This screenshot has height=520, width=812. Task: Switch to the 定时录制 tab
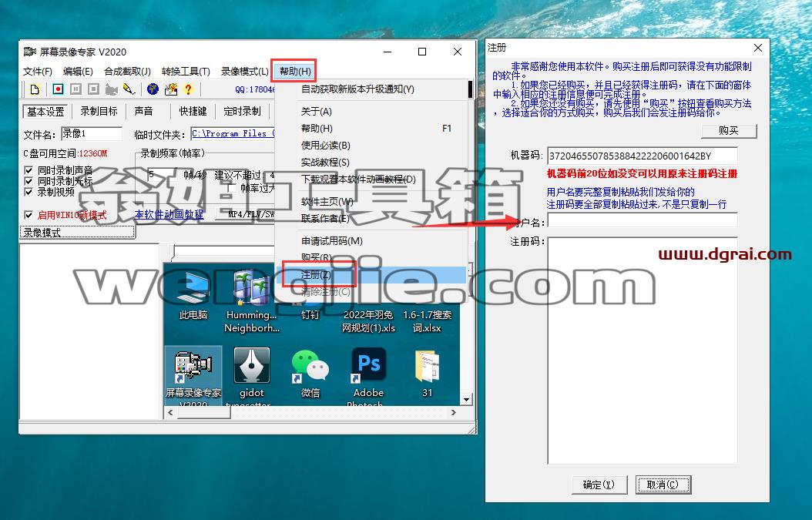(x=242, y=111)
